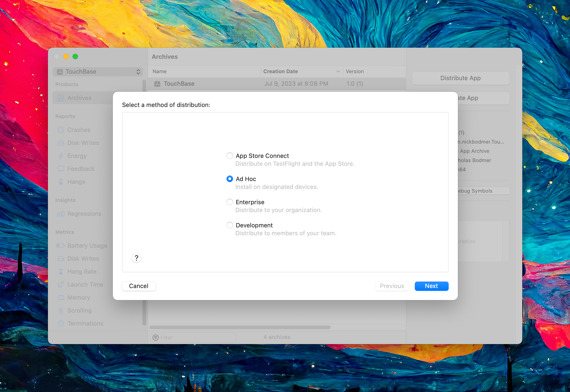
Task: Select the Disk Writes report icon
Action: point(61,143)
